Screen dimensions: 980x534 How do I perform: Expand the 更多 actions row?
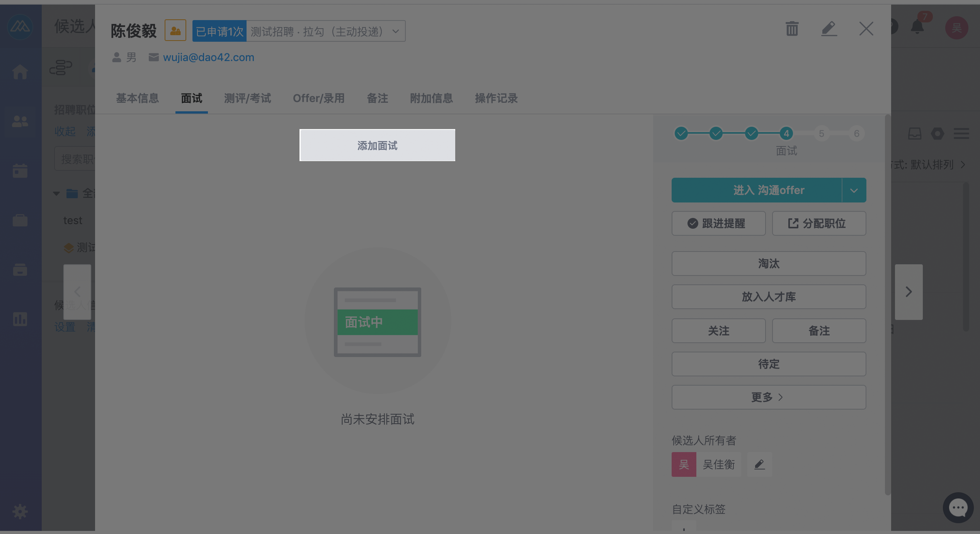coord(768,397)
